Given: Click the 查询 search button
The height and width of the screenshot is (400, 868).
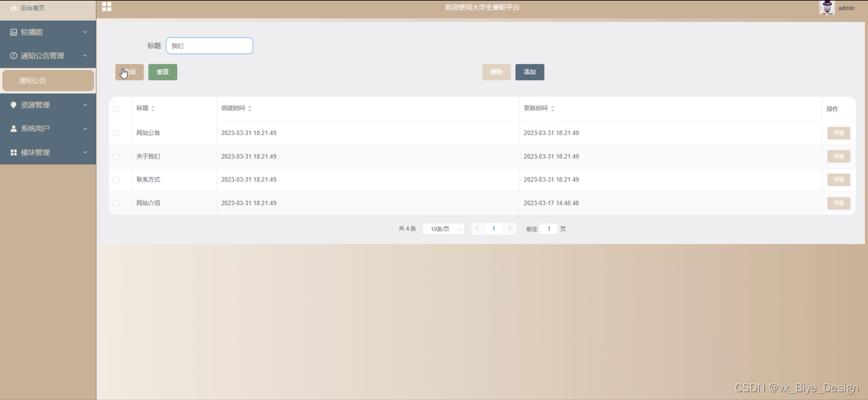Looking at the screenshot, I should coord(130,72).
